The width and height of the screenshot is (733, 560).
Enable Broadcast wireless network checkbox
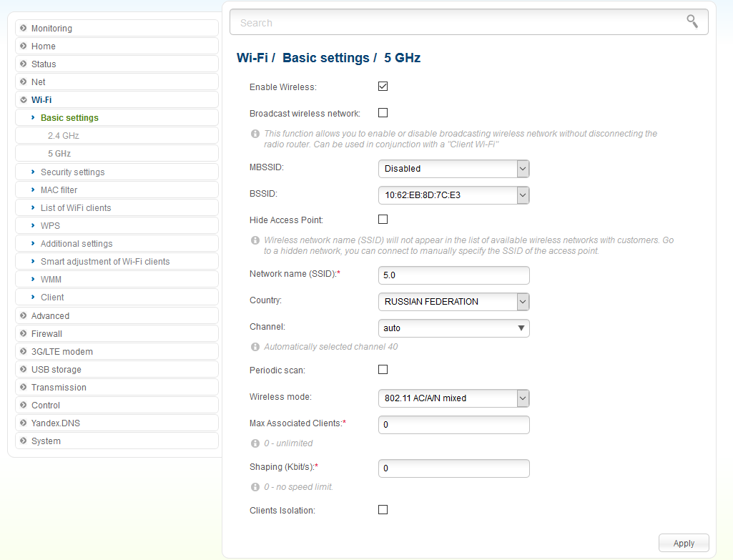pyautogui.click(x=383, y=113)
